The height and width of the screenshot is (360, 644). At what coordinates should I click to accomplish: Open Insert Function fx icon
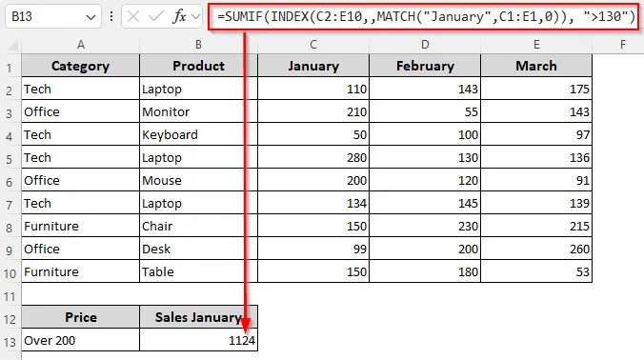pyautogui.click(x=179, y=16)
